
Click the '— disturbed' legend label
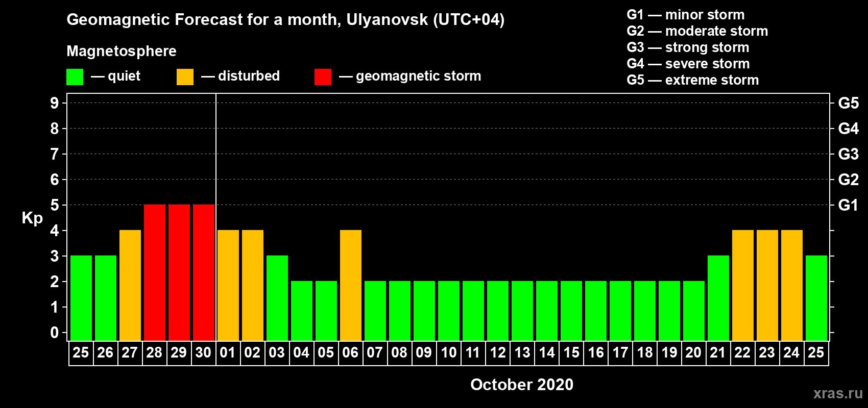click(x=240, y=76)
